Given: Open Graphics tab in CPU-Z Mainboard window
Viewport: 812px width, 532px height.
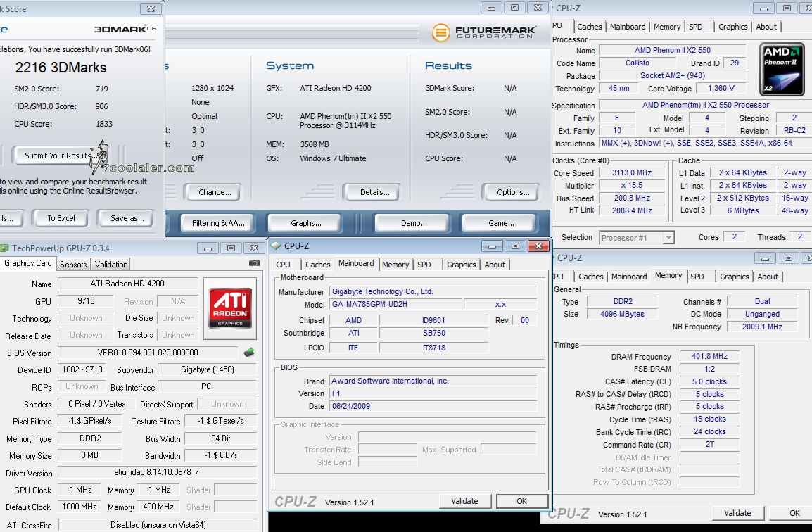Looking at the screenshot, I should pos(461,264).
